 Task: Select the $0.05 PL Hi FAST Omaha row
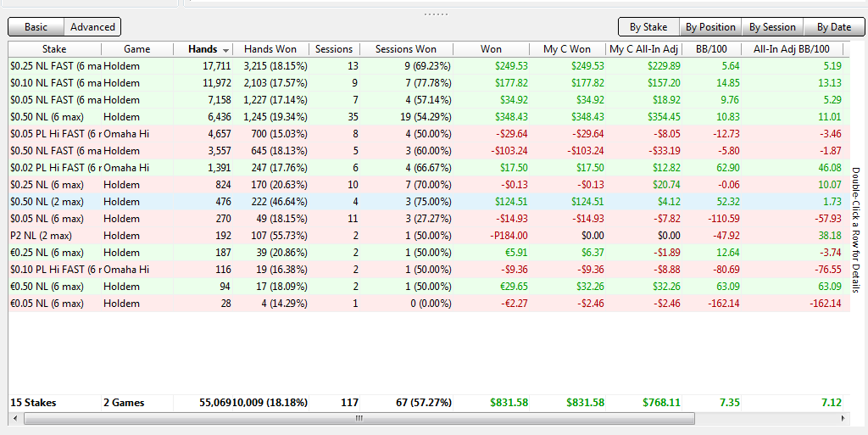(x=429, y=133)
